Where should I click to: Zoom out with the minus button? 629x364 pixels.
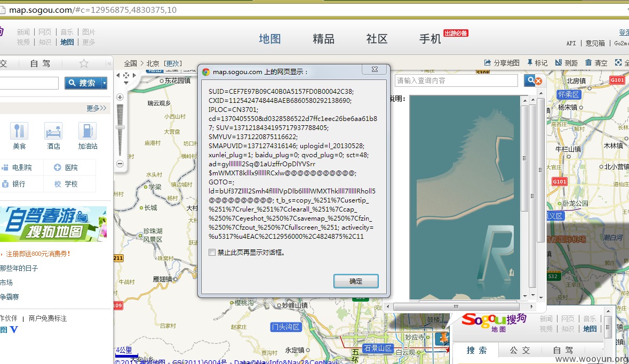120,164
